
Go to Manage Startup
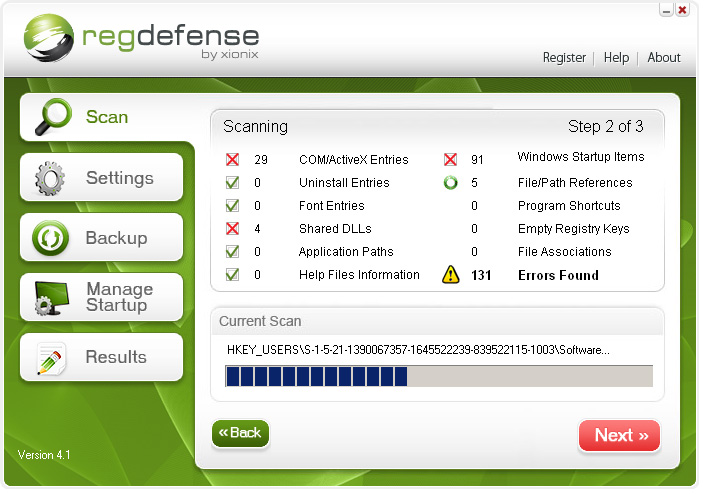[x=101, y=297]
